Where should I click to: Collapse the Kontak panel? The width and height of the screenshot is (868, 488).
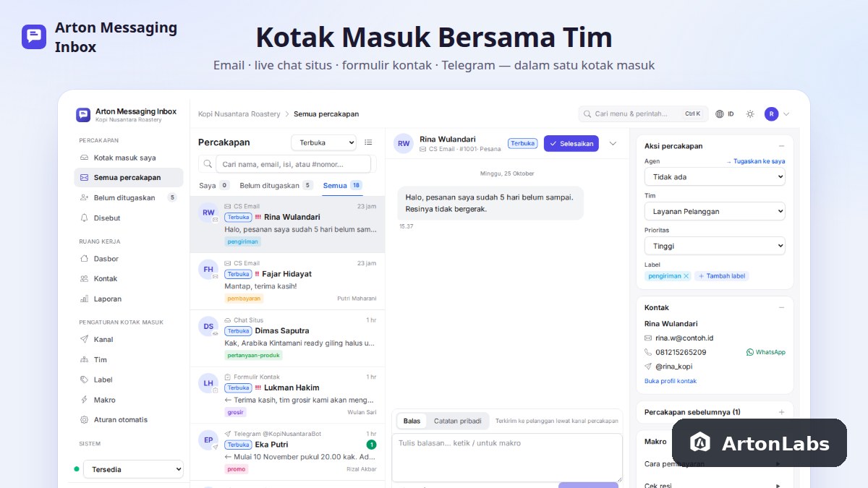(781, 307)
